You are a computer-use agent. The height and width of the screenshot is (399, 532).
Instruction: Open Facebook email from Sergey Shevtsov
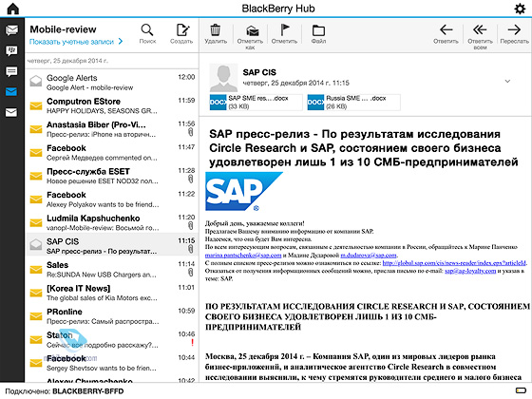[x=112, y=363]
